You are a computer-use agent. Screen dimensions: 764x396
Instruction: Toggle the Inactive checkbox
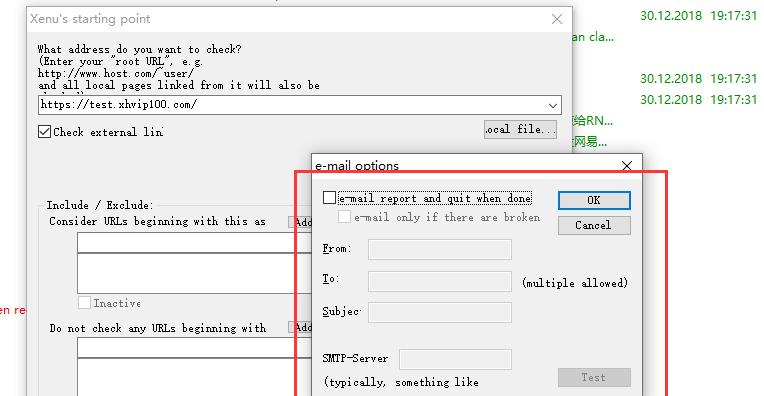tap(84, 302)
